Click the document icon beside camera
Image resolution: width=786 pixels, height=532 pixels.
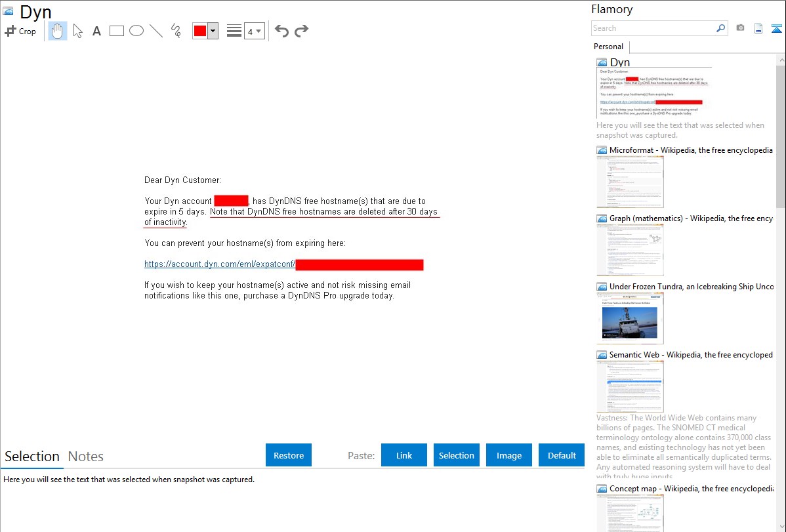(x=758, y=28)
